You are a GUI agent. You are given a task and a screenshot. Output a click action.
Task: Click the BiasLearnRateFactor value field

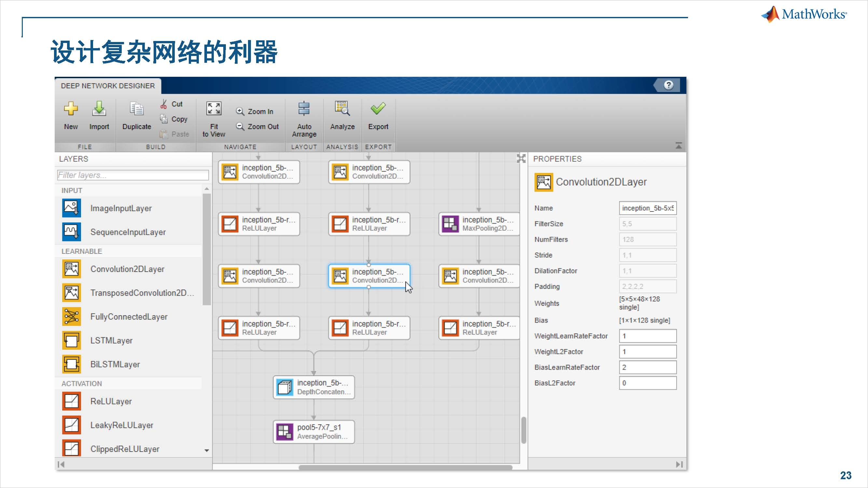647,367
